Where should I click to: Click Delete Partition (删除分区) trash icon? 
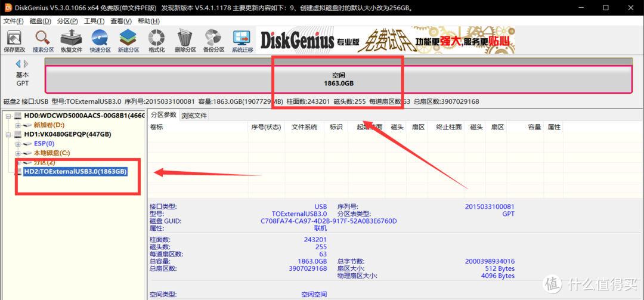click(185, 41)
